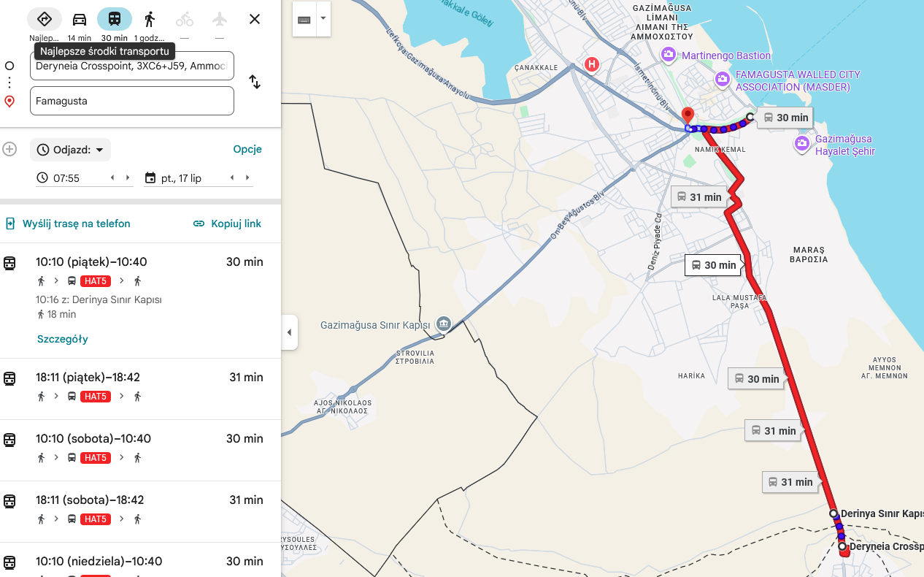Viewport: 924px width, 577px height.
Task: Select the 18:11 (sobota)–18:42 route
Action: [140, 511]
